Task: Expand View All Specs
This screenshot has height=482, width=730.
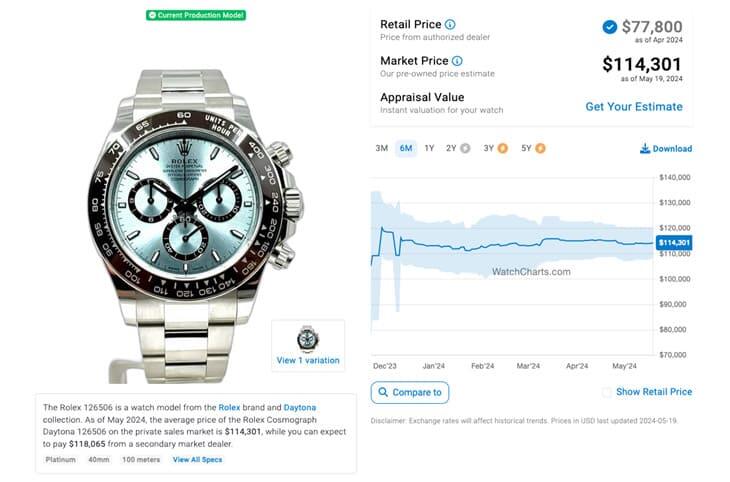Action: tap(197, 460)
